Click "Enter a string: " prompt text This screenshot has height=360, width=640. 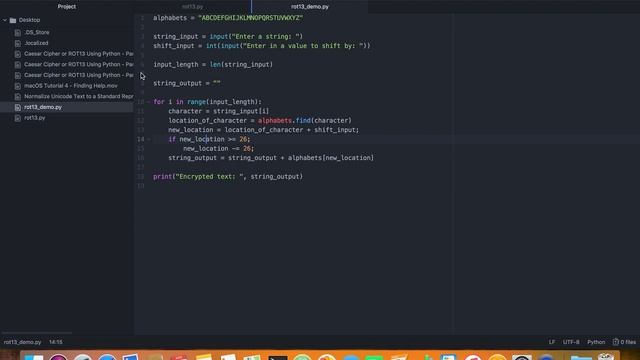click(x=266, y=37)
